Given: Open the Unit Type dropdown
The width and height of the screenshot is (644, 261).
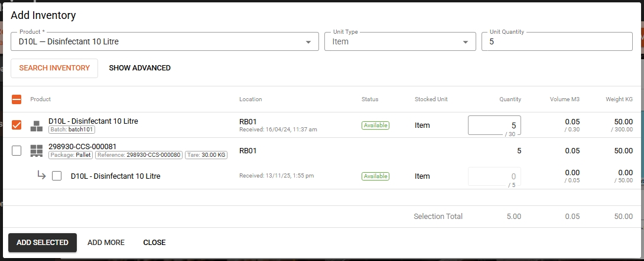Looking at the screenshot, I should (x=400, y=41).
